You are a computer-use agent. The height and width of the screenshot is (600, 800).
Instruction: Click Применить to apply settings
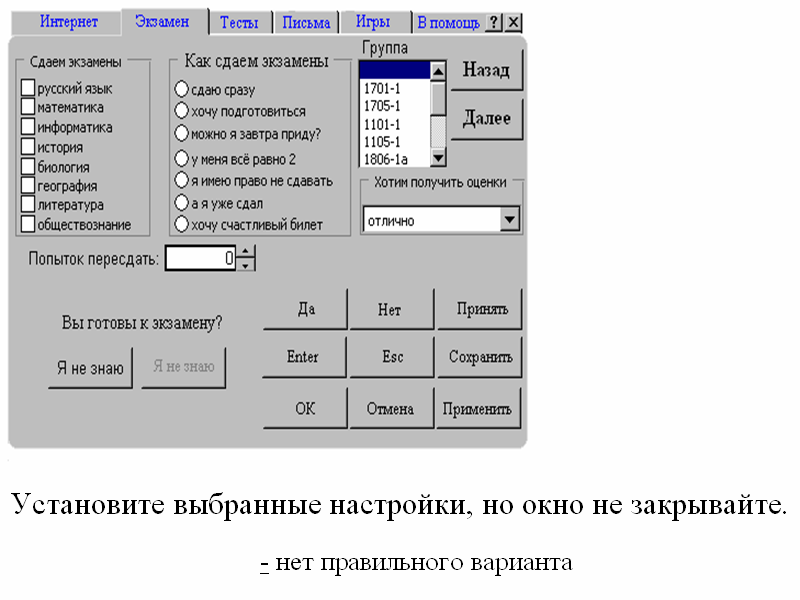point(478,408)
